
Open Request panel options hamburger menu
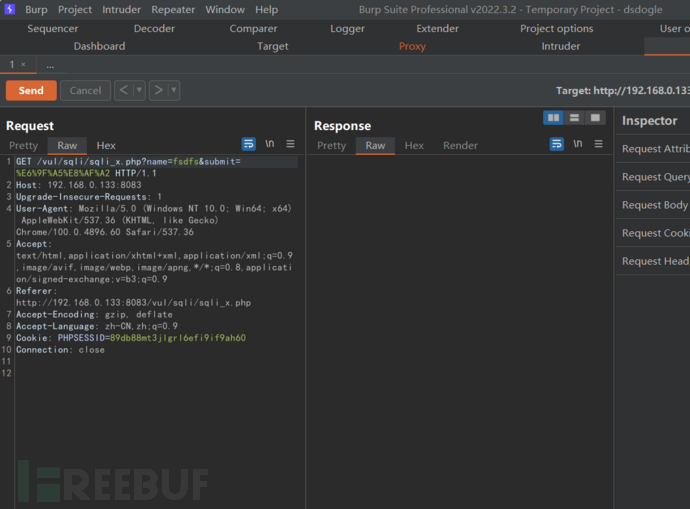coord(290,144)
